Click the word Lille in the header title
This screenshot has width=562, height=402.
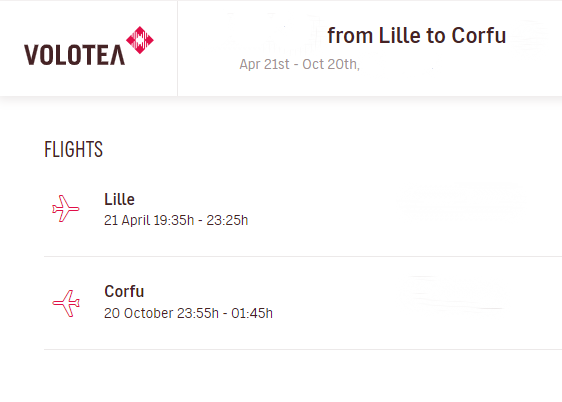click(399, 35)
